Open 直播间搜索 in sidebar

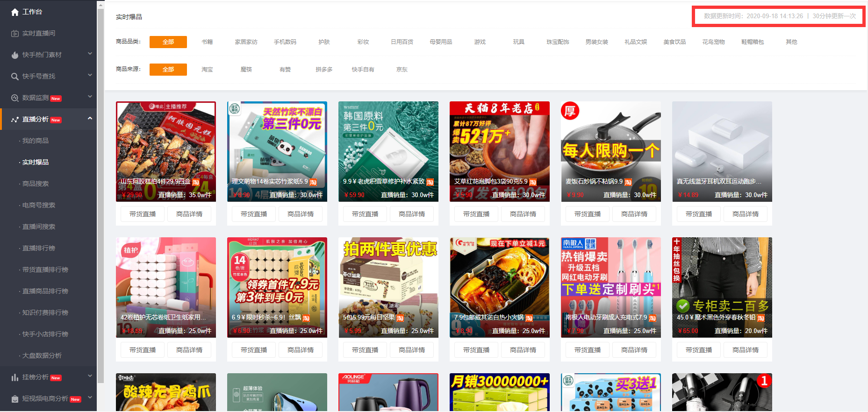[39, 227]
